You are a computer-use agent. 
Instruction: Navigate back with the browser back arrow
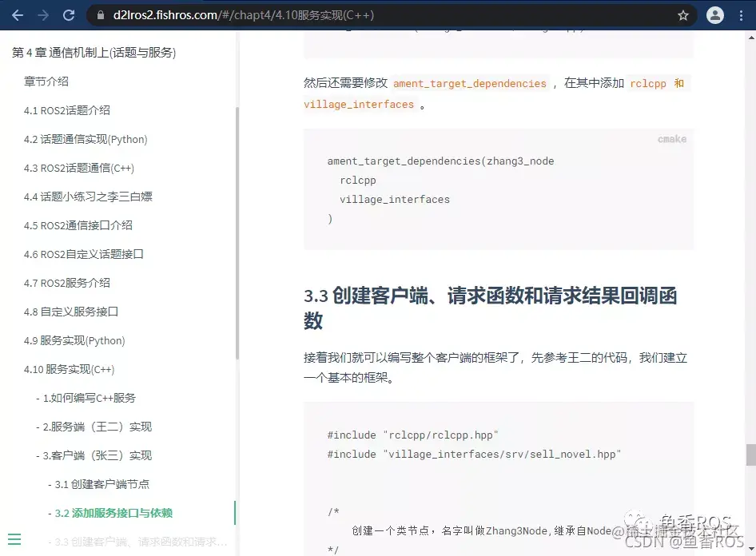[17, 14]
